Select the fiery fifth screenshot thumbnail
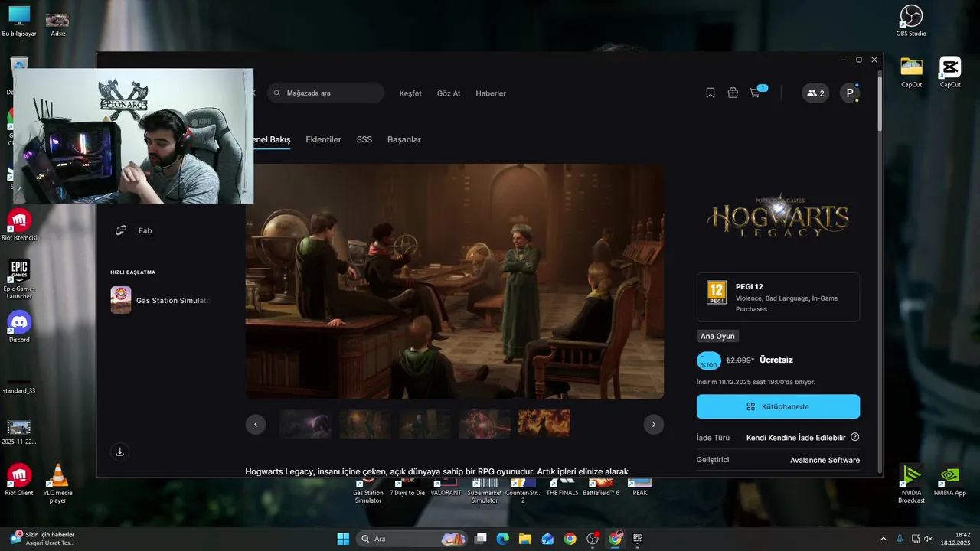 pos(544,424)
